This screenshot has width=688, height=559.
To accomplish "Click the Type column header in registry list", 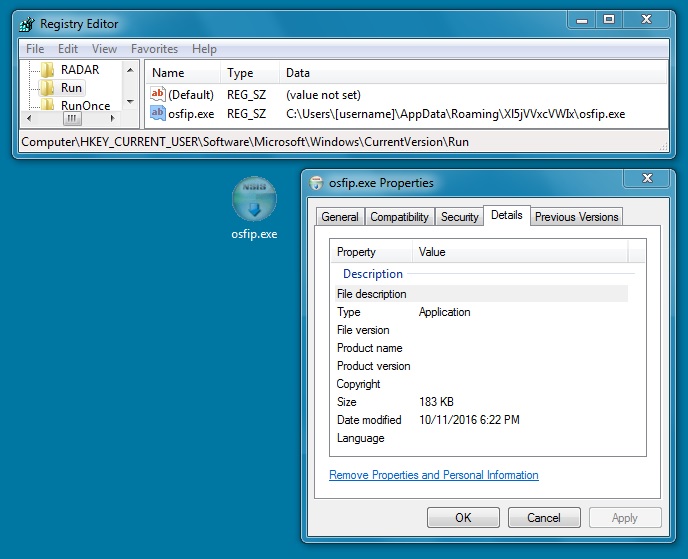I will coord(250,73).
